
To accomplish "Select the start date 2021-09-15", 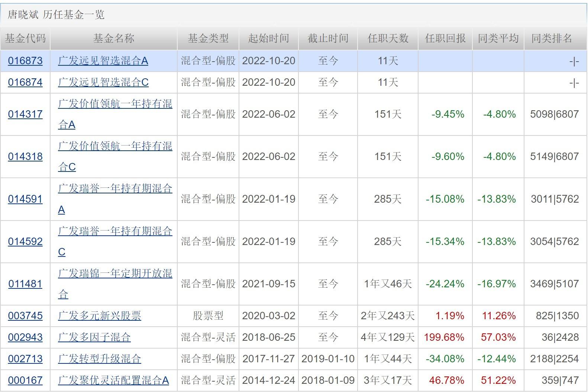I will pos(269,284).
